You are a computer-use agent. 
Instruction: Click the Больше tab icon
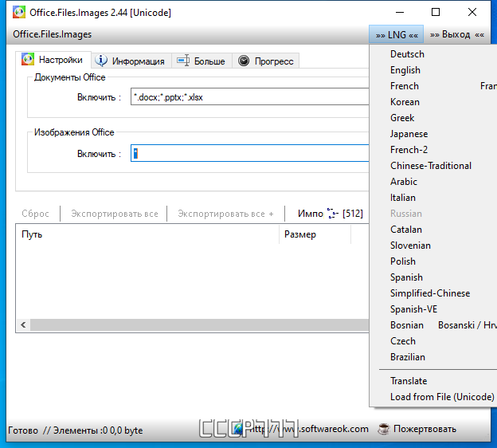[x=183, y=61]
